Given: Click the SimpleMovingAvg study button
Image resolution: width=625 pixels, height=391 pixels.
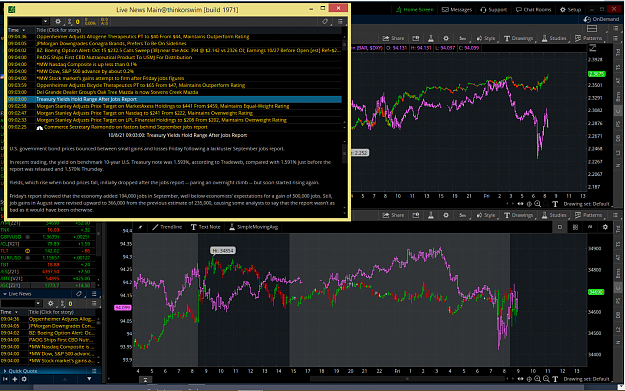Looking at the screenshot, I should [x=254, y=227].
